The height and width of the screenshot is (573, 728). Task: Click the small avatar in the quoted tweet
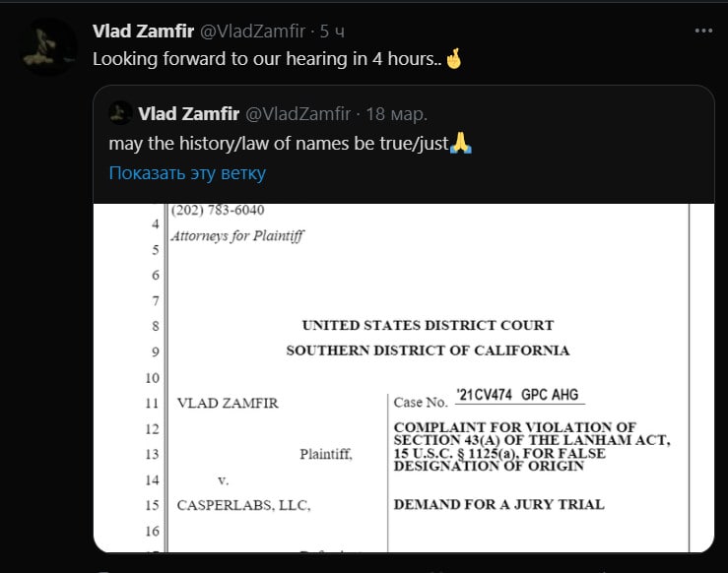click(120, 113)
